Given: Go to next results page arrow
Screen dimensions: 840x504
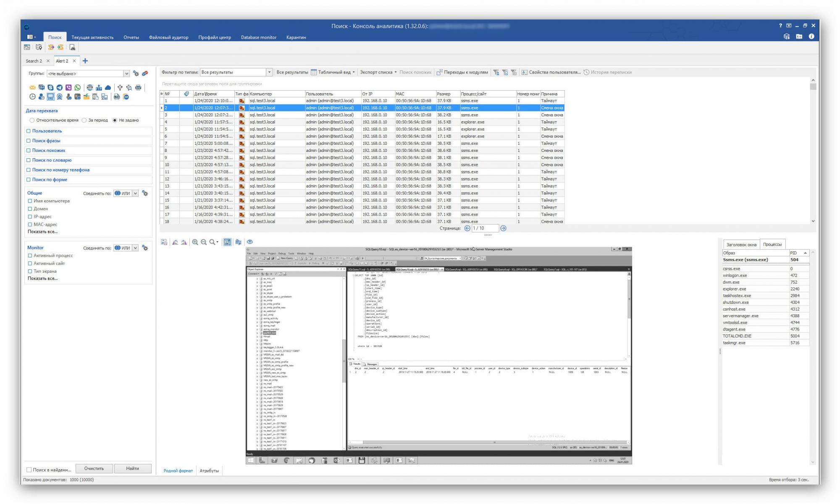Looking at the screenshot, I should (x=503, y=228).
